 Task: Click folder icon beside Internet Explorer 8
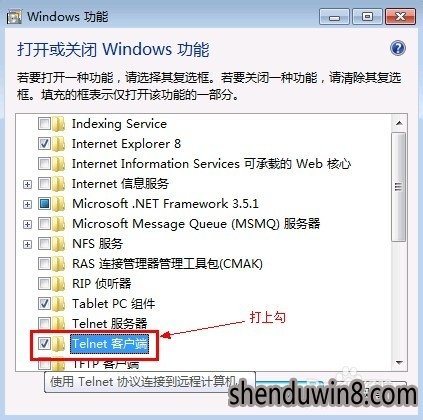click(x=59, y=144)
